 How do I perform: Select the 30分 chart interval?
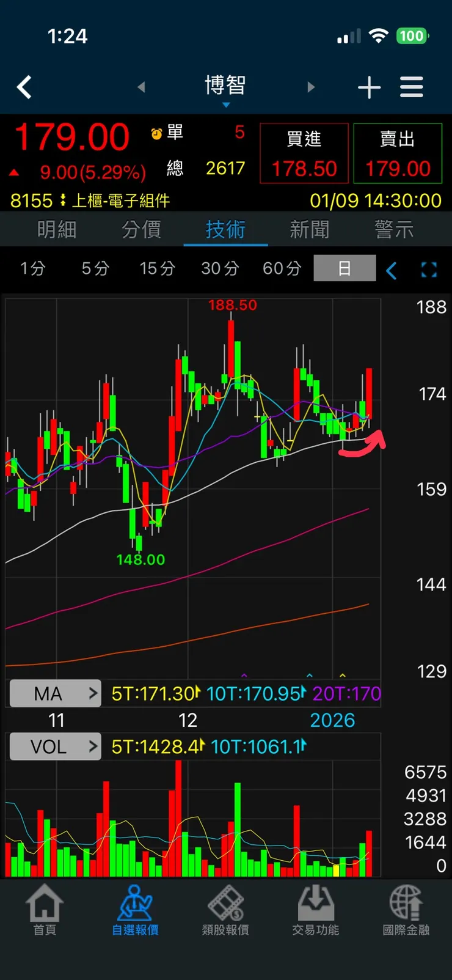tap(220, 268)
